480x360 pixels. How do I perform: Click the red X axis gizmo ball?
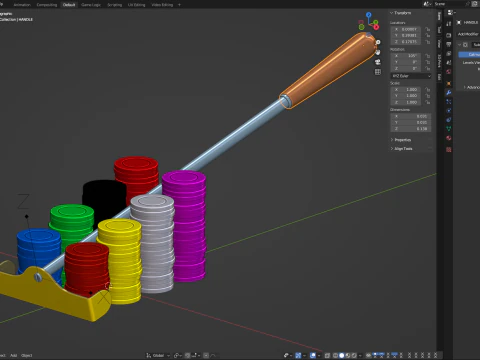pyautogui.click(x=376, y=27)
